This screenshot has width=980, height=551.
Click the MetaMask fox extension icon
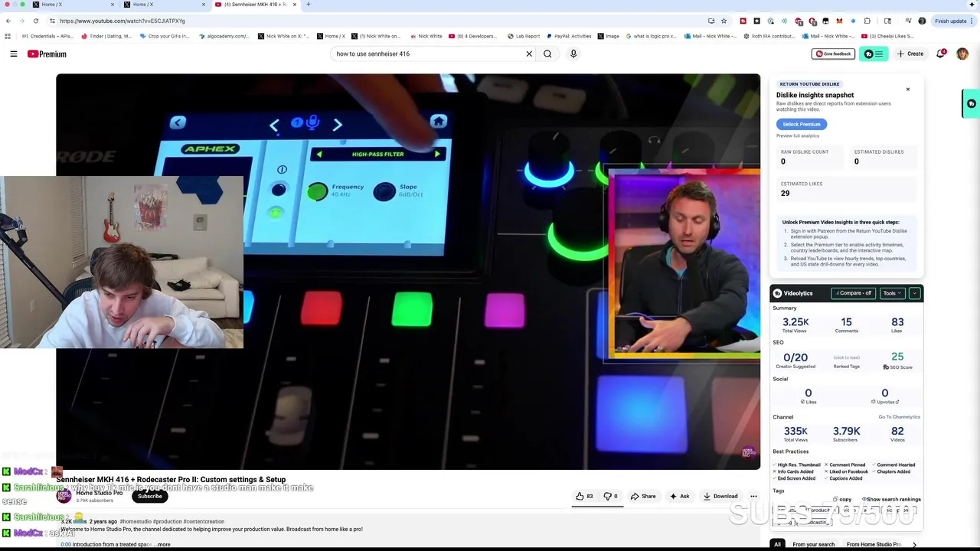(x=839, y=21)
